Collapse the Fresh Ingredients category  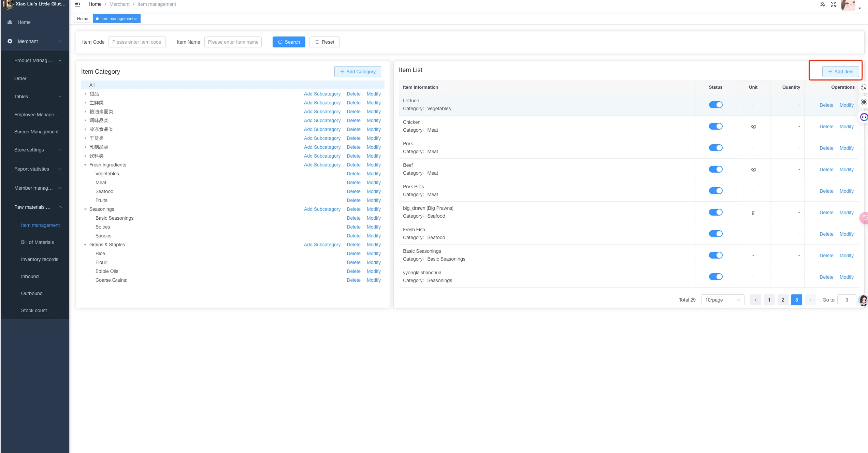point(85,165)
